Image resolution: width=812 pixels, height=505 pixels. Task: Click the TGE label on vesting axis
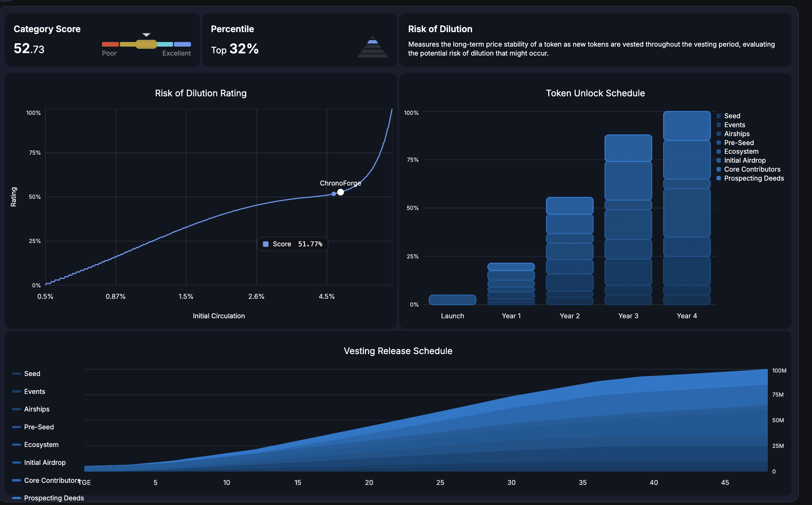point(84,483)
